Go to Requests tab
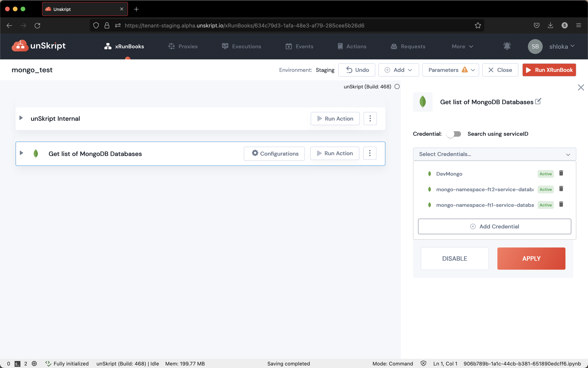 point(408,46)
